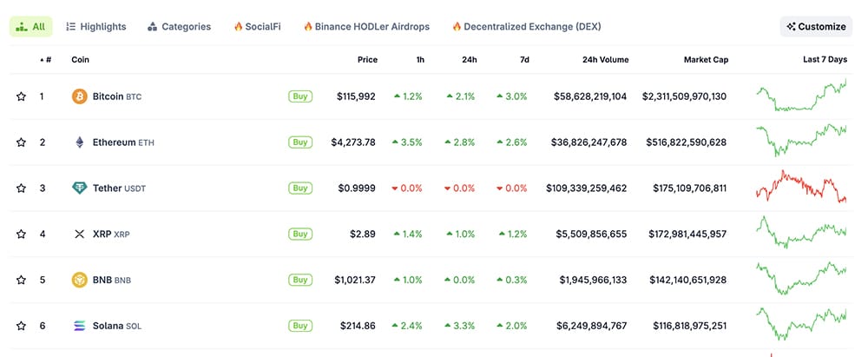Click the Ethereum logo icon

click(79, 142)
